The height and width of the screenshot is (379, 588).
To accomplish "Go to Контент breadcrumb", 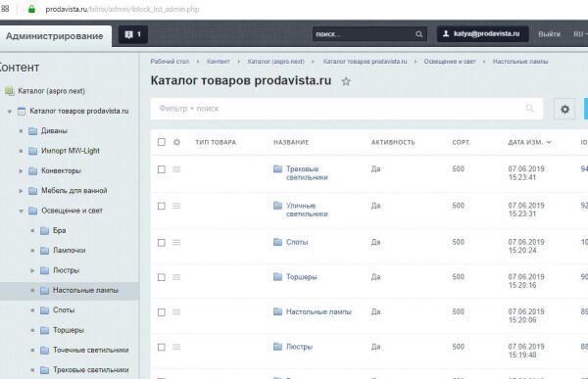I will [219, 62].
